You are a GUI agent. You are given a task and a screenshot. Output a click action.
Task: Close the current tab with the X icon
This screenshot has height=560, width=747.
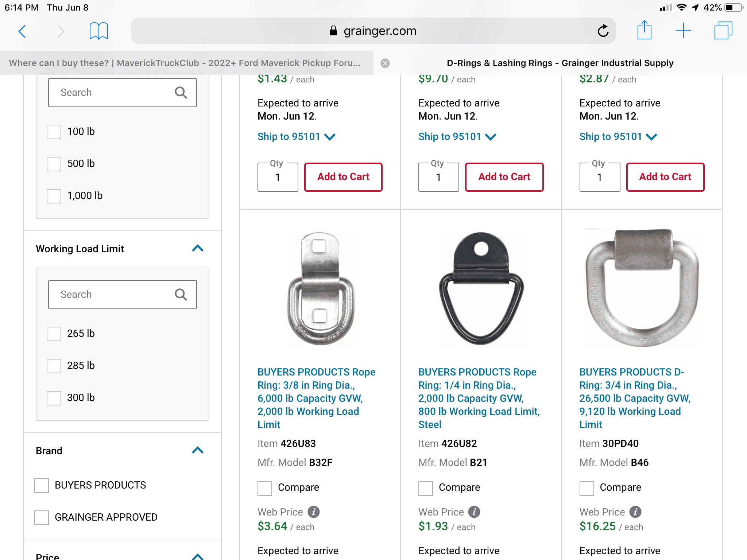point(385,63)
